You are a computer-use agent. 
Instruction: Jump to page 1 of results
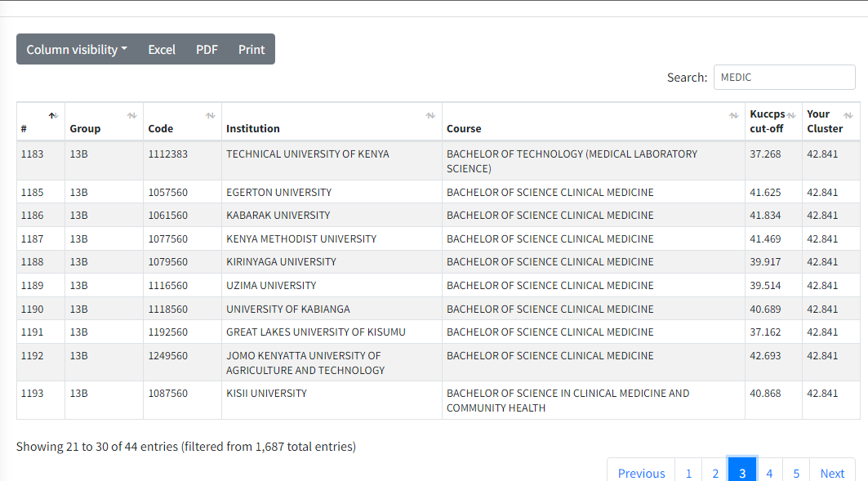[688, 473]
